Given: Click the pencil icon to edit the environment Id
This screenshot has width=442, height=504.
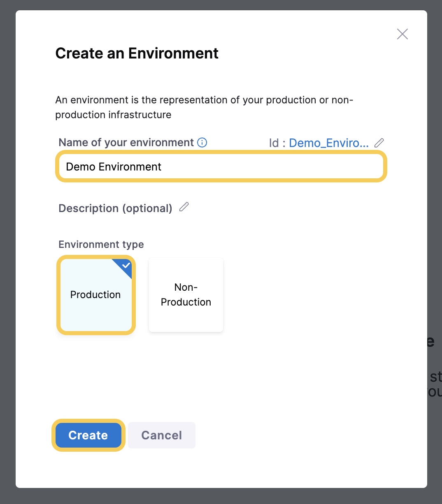Looking at the screenshot, I should click(379, 142).
